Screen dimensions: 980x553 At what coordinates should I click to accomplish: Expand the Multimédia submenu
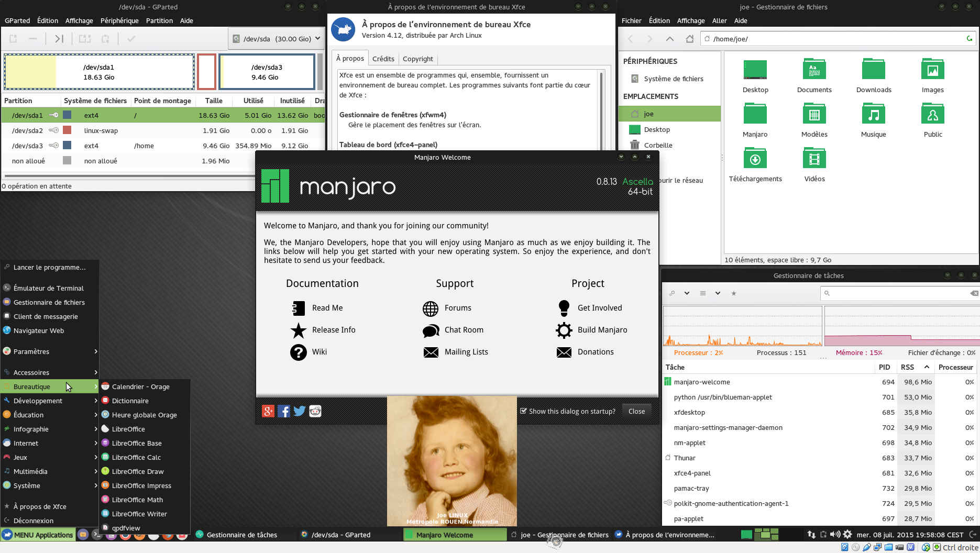point(50,471)
